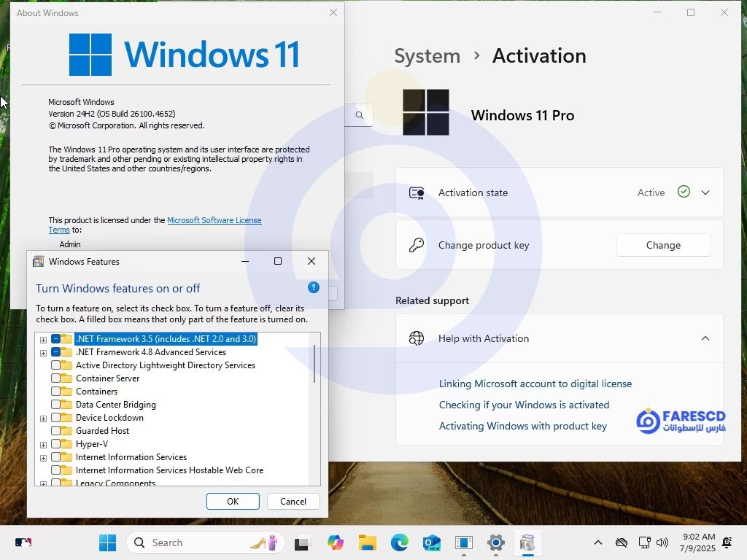The image size is (747, 560).
Task: Select the Guarded Host row label
Action: [102, 431]
